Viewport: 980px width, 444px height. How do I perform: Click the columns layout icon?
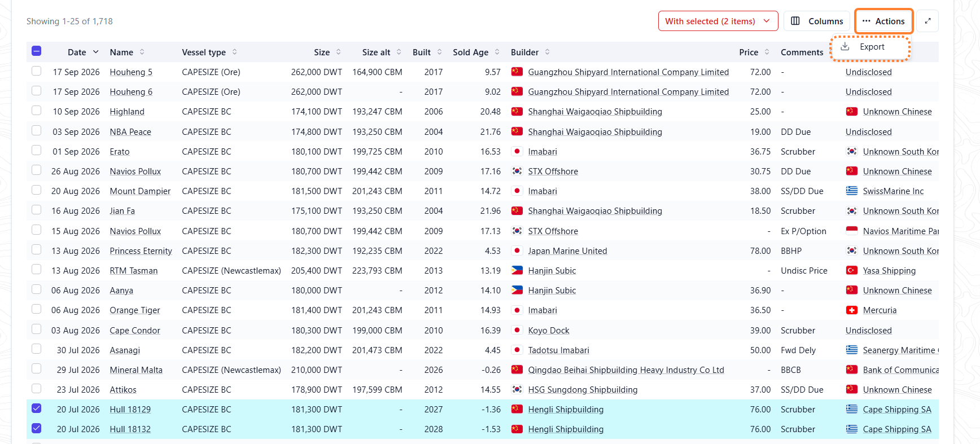click(x=795, y=21)
